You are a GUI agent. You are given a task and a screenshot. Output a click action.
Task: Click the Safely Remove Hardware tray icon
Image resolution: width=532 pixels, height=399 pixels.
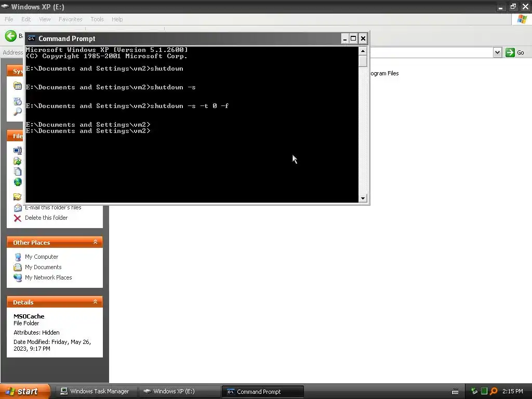click(474, 392)
